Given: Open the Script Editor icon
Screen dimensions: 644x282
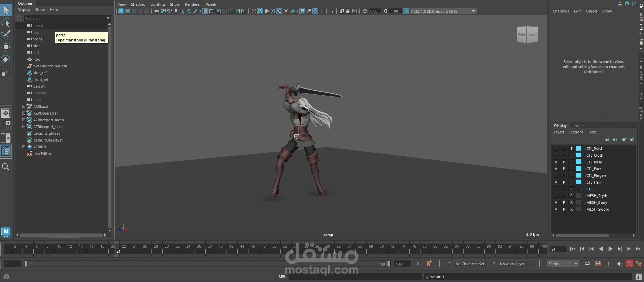Looking at the screenshot, I should click(638, 277).
